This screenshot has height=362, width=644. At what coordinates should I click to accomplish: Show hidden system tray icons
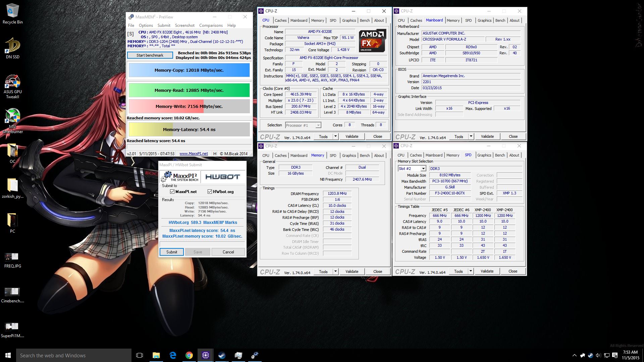574,355
